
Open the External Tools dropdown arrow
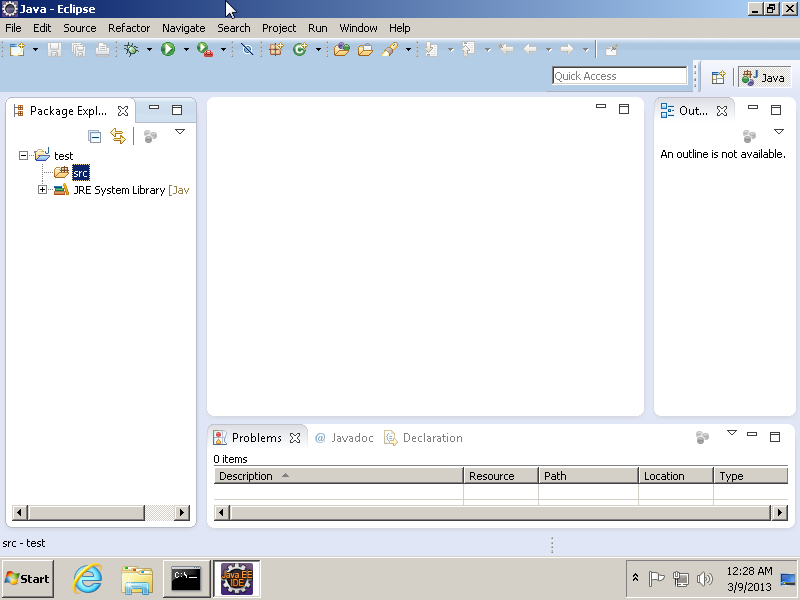[223, 49]
